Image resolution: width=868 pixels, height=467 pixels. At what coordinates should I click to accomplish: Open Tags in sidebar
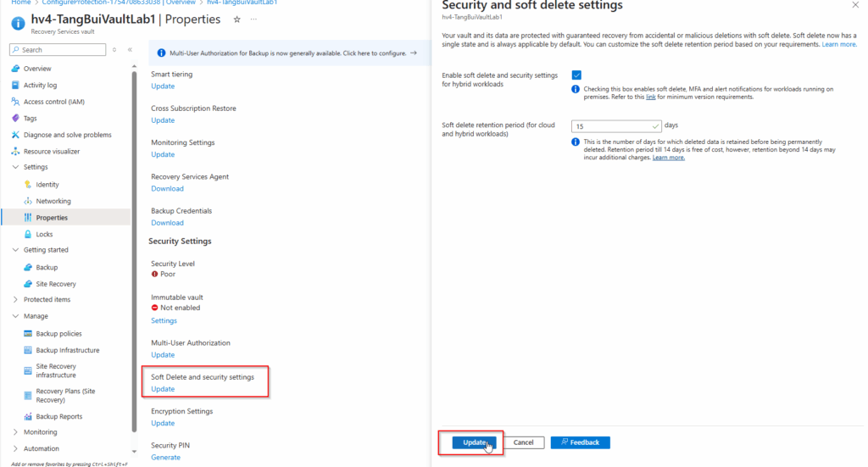[x=30, y=119]
